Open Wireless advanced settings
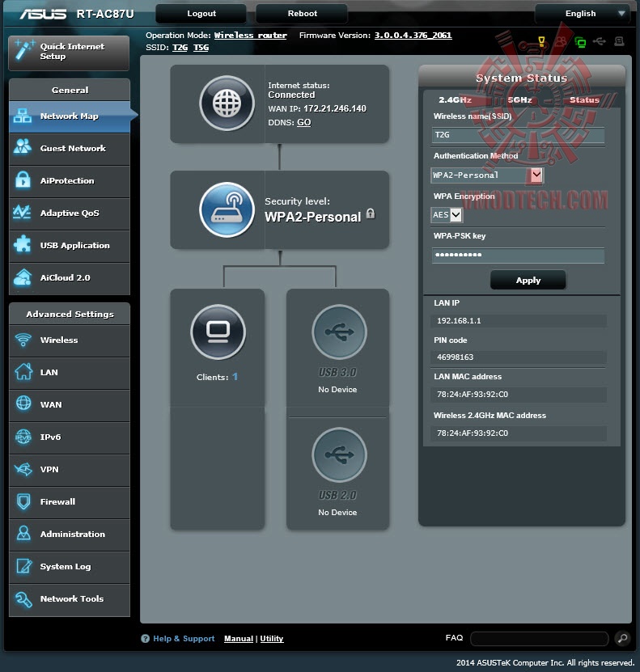The width and height of the screenshot is (640, 672). (70, 340)
